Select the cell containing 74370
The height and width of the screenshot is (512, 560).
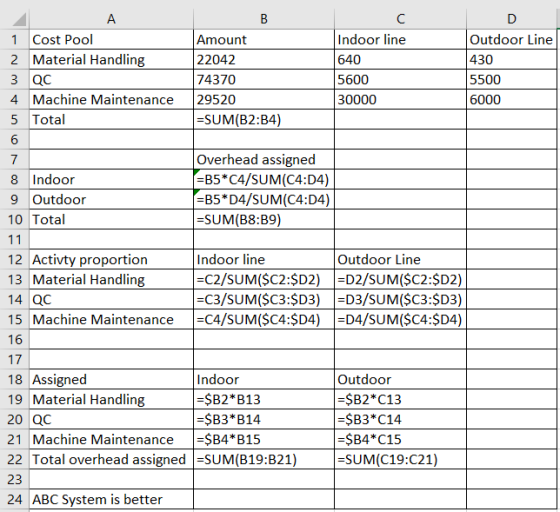(x=264, y=79)
